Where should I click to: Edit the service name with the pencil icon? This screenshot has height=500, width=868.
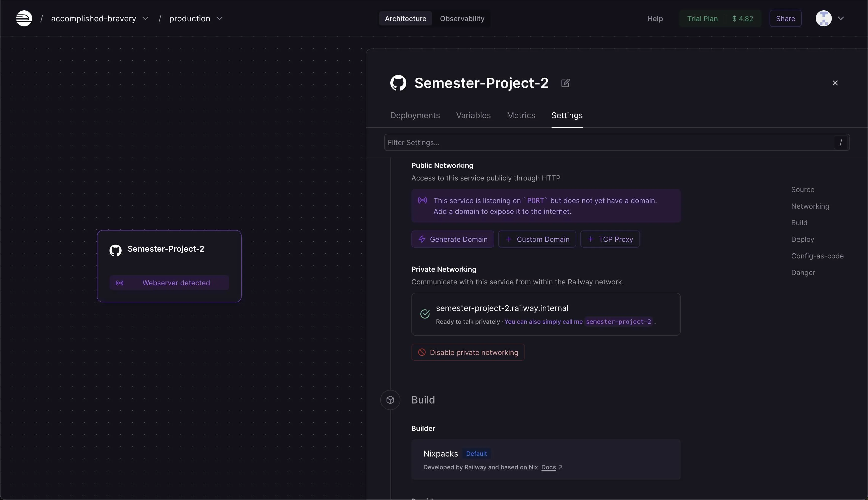click(565, 83)
